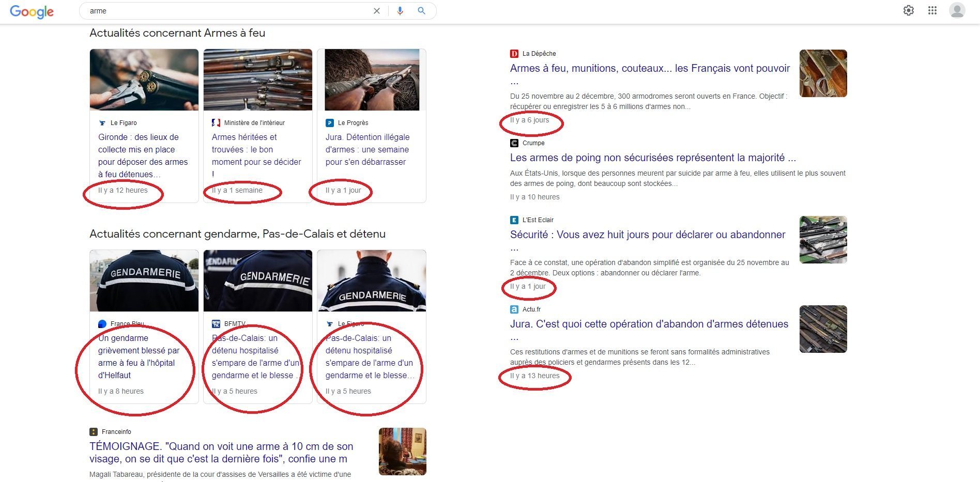
Task: Click the La Dépêche source icon
Action: tap(514, 54)
